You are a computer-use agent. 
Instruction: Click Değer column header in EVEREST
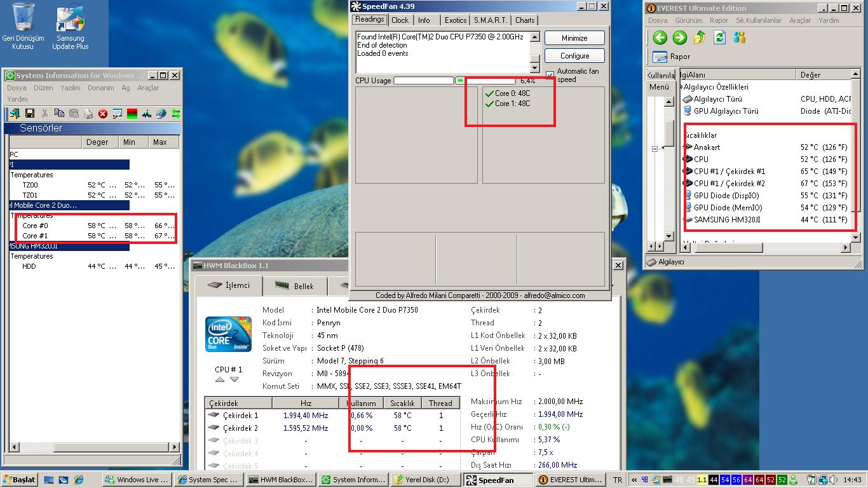click(824, 74)
